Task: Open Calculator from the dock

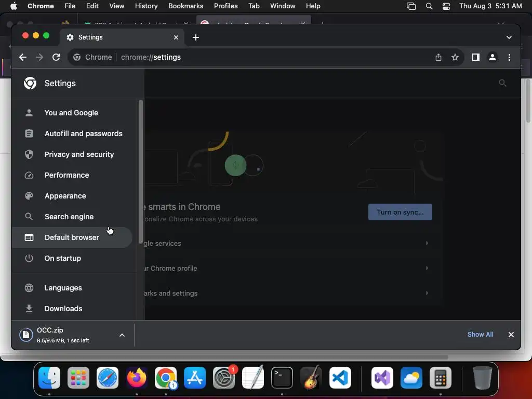Action: [441, 378]
